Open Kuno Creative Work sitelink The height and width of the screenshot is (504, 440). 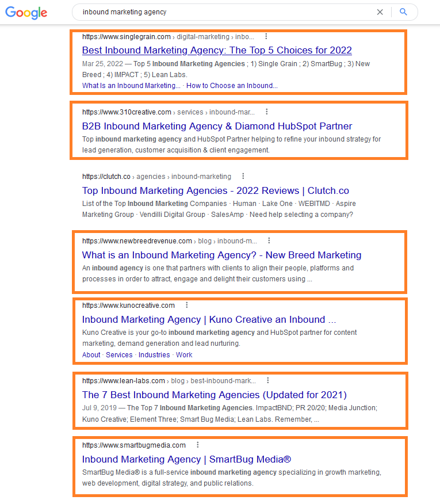point(184,355)
